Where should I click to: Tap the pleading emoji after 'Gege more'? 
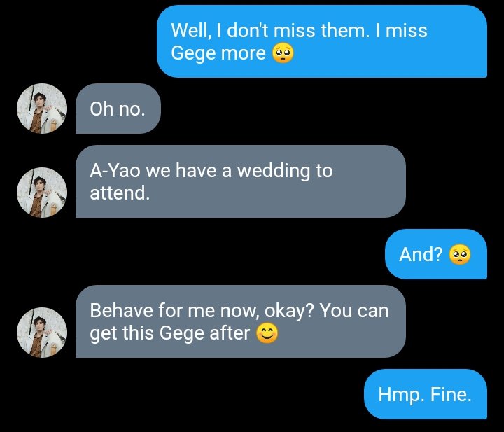283,53
